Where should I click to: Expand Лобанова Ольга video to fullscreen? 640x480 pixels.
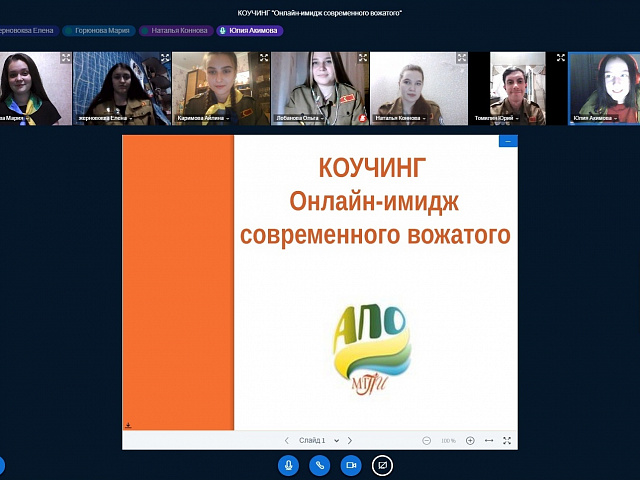tap(363, 58)
